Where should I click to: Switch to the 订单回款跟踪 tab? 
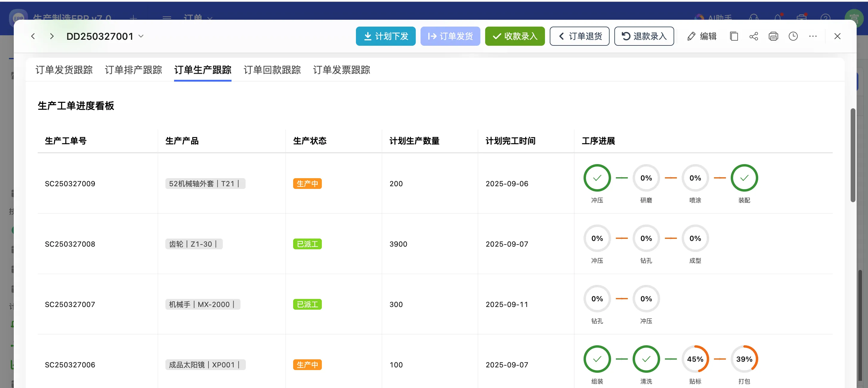pyautogui.click(x=272, y=70)
